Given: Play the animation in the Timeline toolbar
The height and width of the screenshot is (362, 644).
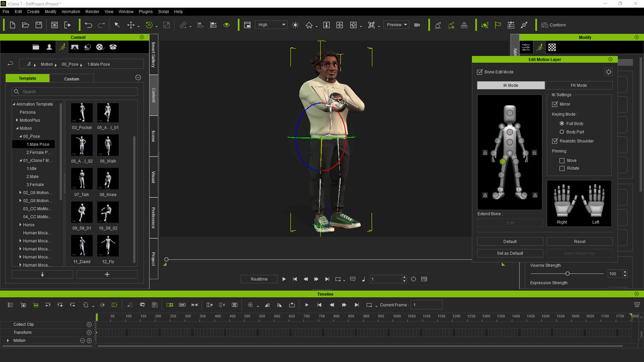Looking at the screenshot, I should (306, 305).
